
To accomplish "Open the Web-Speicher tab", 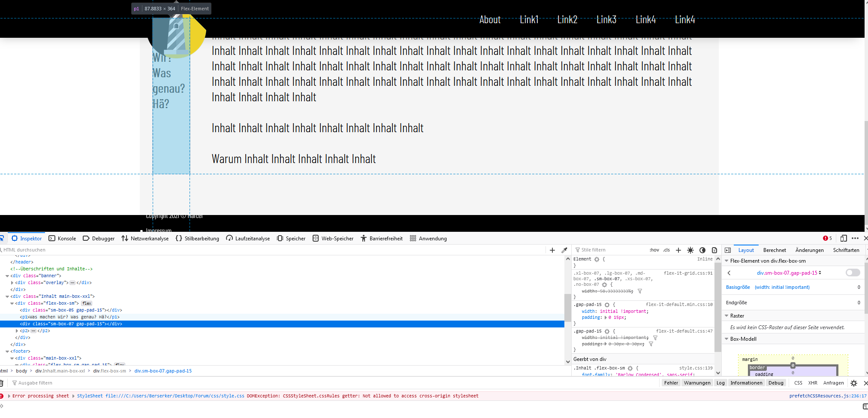I will [333, 239].
